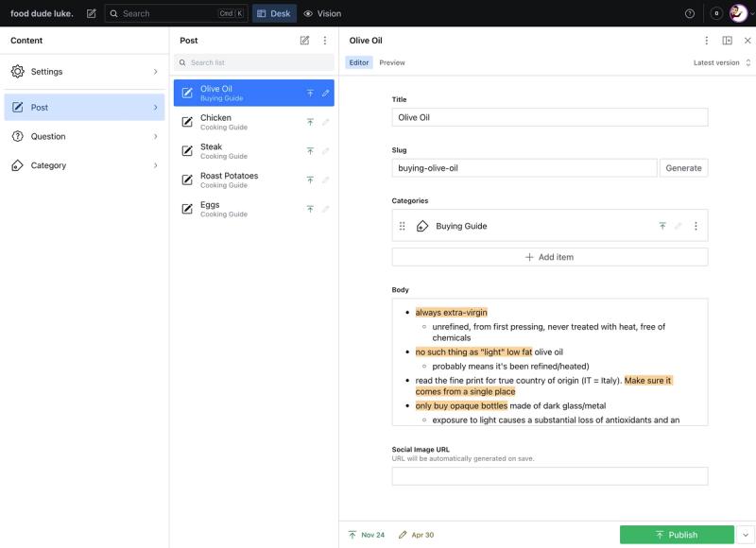756x548 pixels.
Task: Open Olive Oil document actions menu
Action: coord(706,41)
